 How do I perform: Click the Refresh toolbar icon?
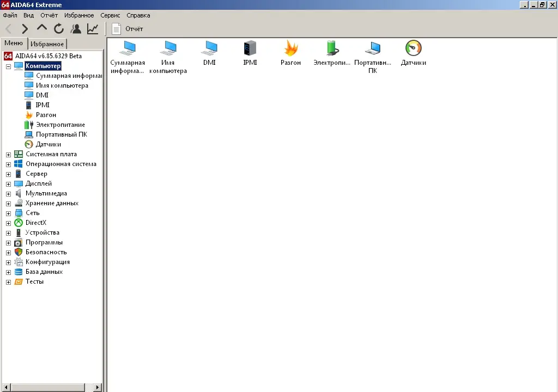59,28
